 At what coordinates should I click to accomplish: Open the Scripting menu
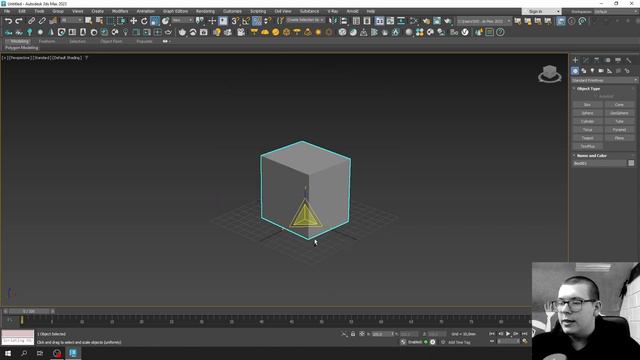tap(258, 11)
